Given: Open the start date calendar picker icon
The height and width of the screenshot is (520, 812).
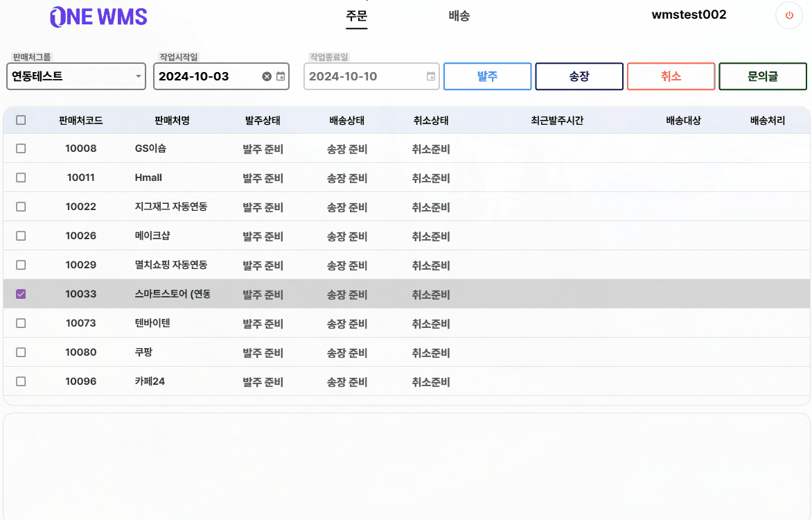Looking at the screenshot, I should pos(281,76).
